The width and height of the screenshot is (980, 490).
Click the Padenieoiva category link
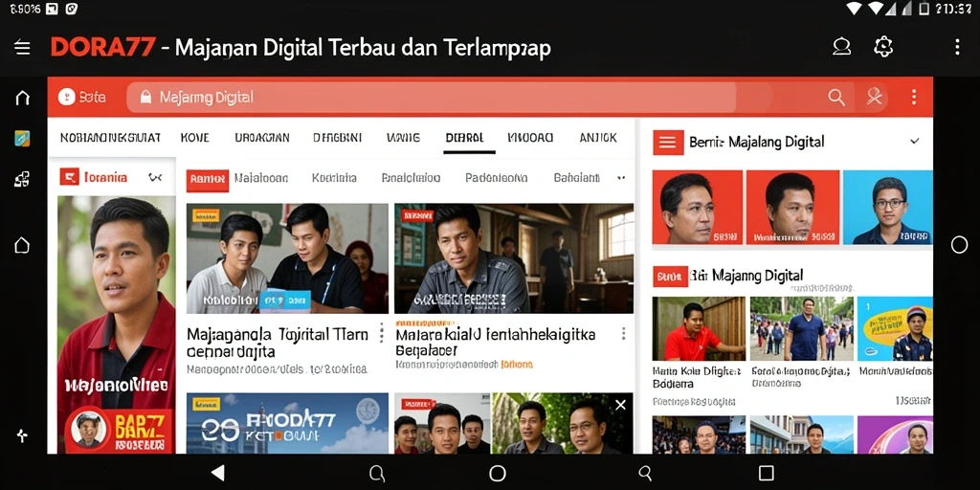(497, 178)
